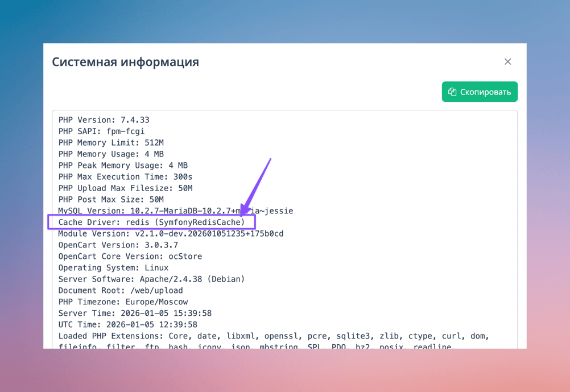This screenshot has height=392, width=570.
Task: Click the Системная информация heading
Action: [x=125, y=61]
